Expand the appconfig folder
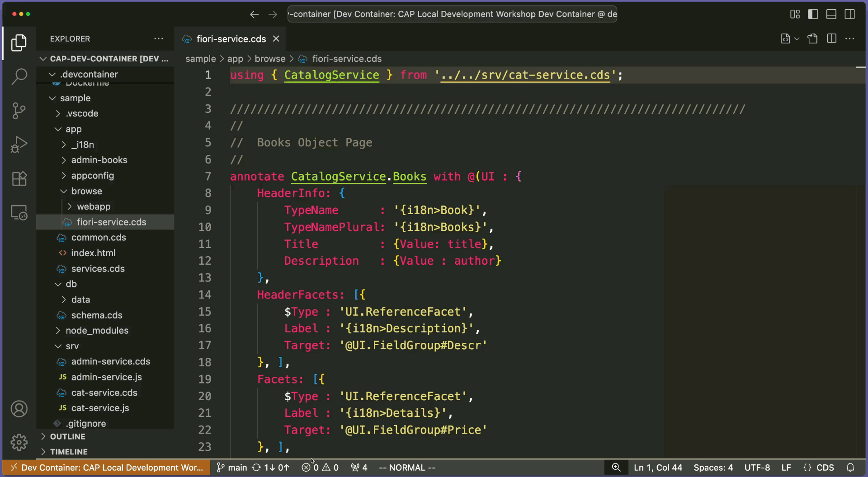Image resolution: width=868 pixels, height=477 pixels. [105, 176]
